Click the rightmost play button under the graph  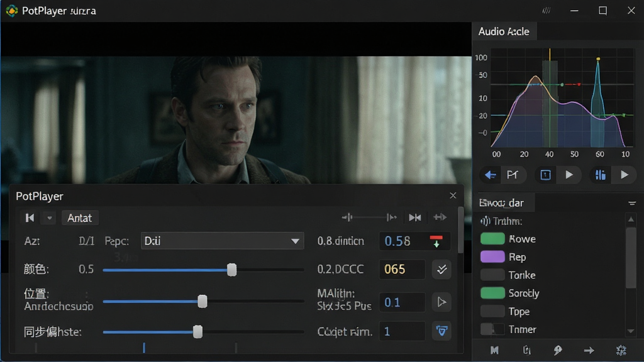pos(625,175)
